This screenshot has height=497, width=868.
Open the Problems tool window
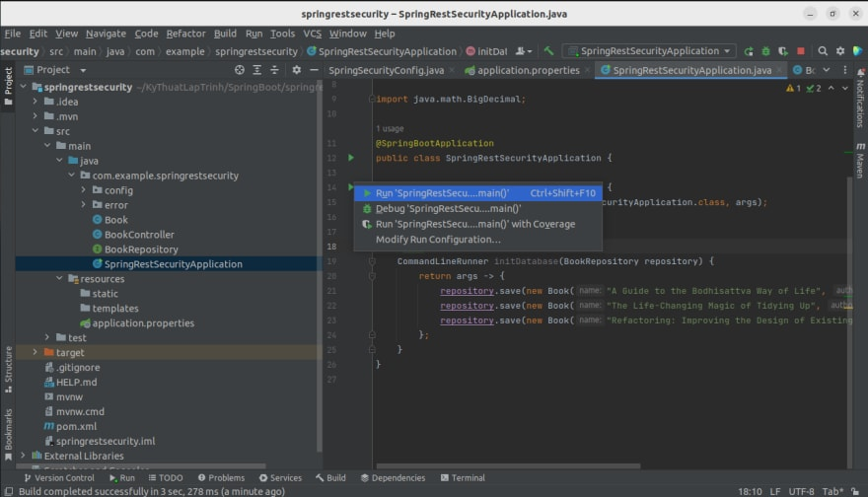221,477
